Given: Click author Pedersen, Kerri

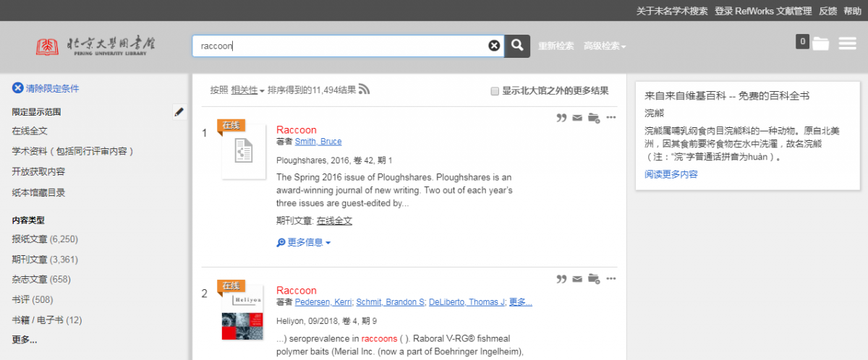Looking at the screenshot, I should coord(323,302).
